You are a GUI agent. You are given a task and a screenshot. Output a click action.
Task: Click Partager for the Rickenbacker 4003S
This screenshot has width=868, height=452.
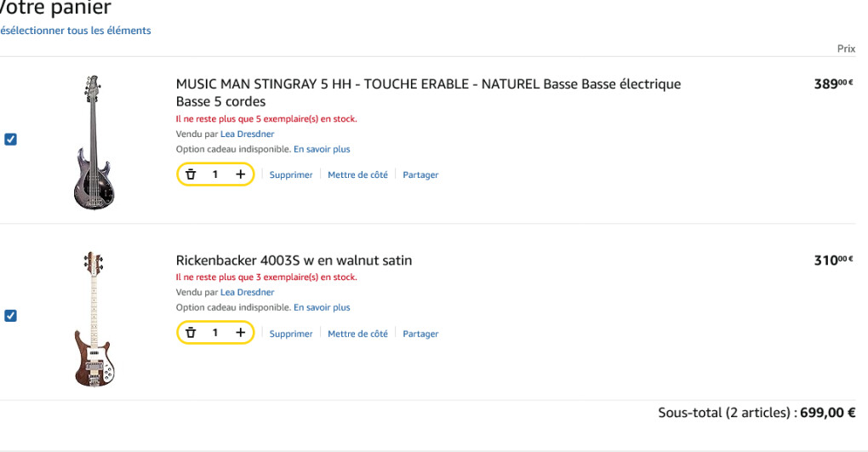(420, 334)
